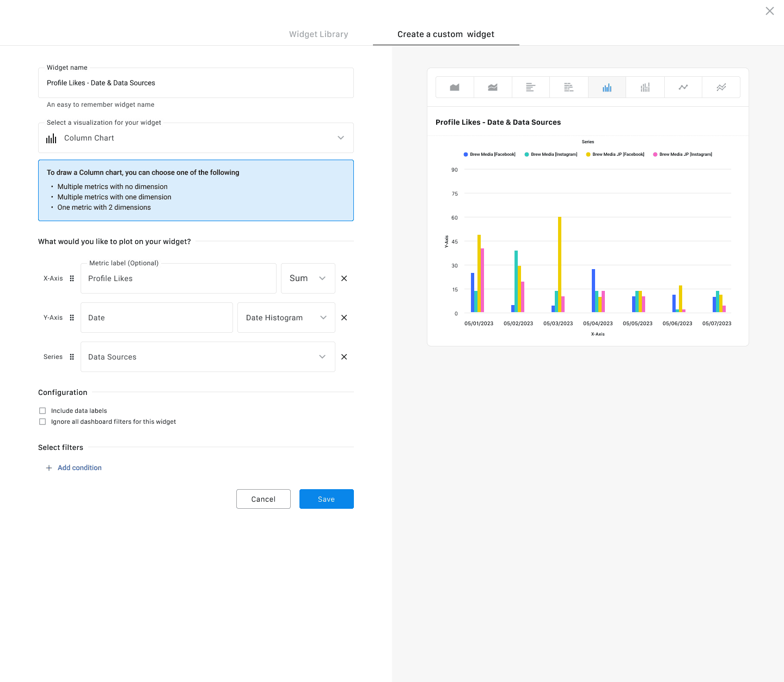Check Ignore all dashboard filters option
Image resolution: width=784 pixels, height=682 pixels.
coord(42,422)
